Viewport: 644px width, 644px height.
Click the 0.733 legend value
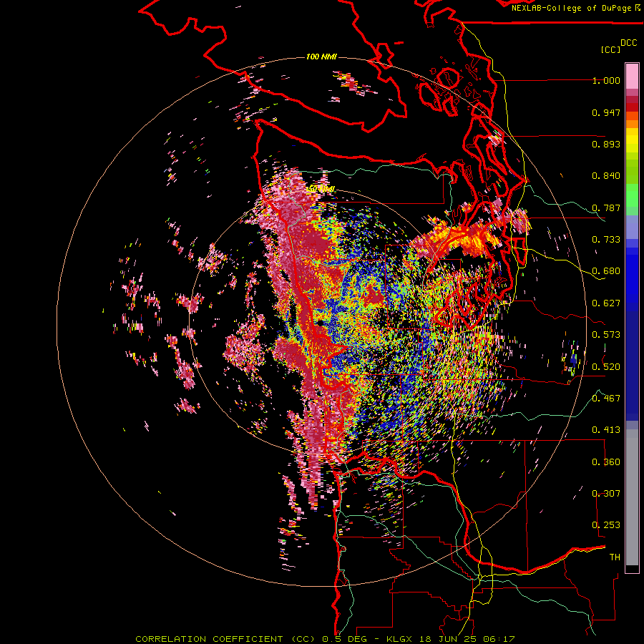606,240
